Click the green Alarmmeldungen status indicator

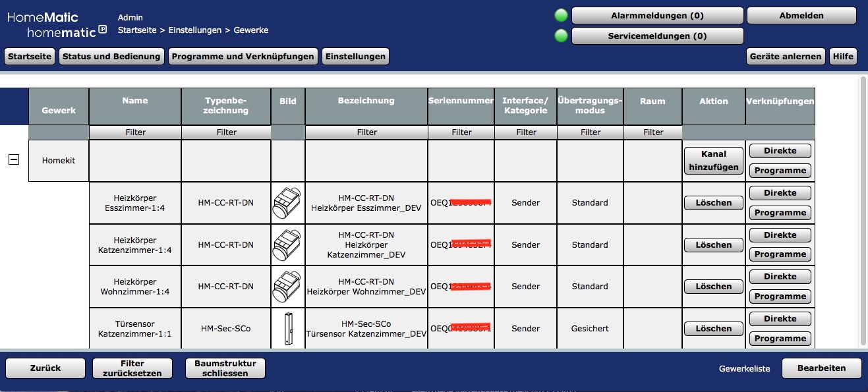pyautogui.click(x=561, y=16)
